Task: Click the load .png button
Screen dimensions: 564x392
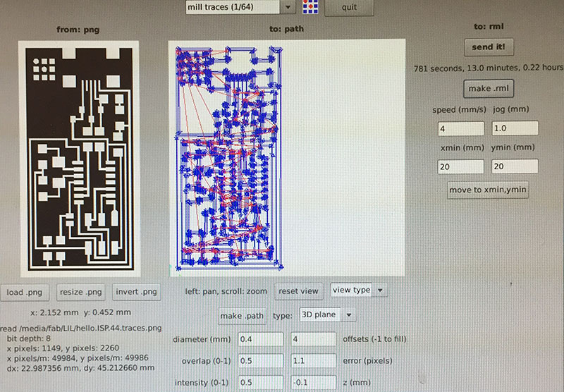Action: 25,293
